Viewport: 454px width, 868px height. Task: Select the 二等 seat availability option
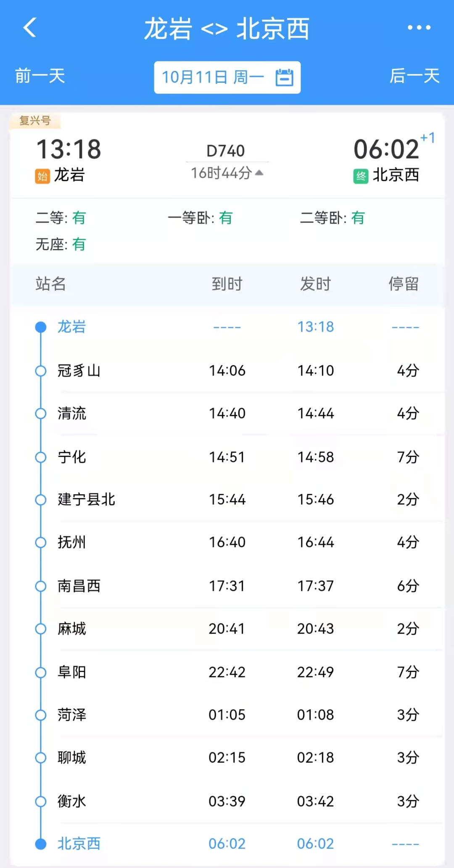pos(61,218)
